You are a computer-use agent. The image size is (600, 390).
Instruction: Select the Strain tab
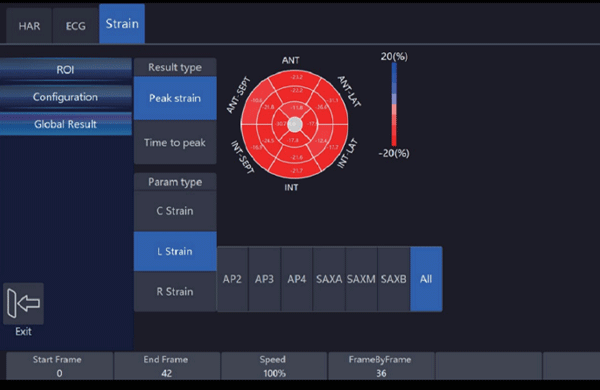[x=122, y=24]
